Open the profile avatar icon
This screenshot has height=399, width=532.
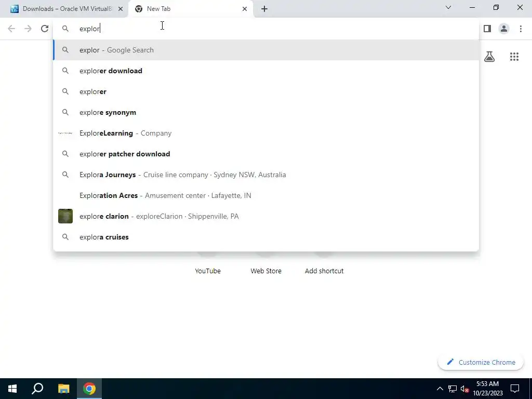point(504,29)
